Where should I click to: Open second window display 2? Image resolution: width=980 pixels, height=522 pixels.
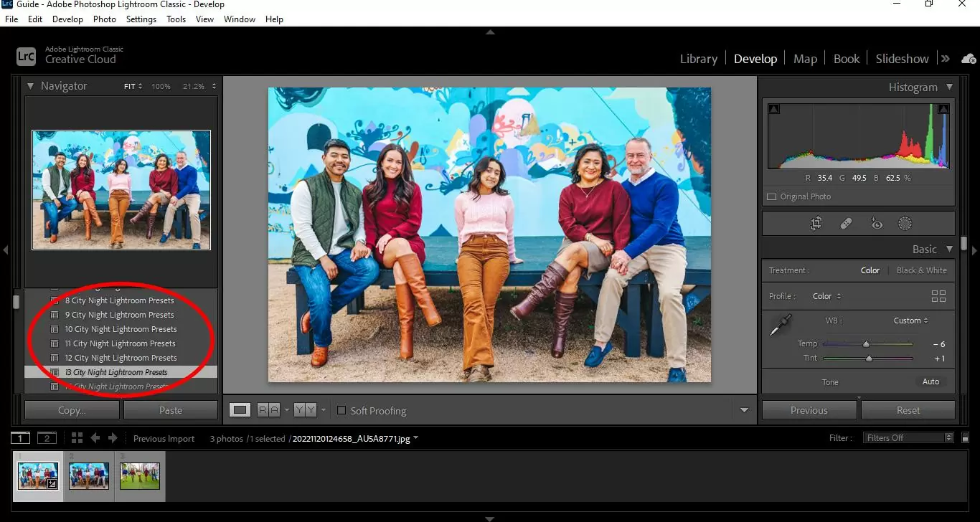click(47, 438)
